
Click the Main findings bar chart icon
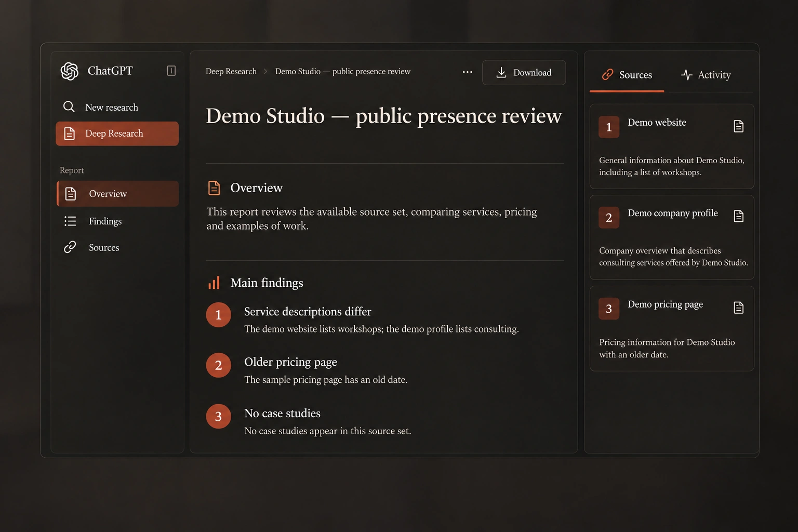click(x=214, y=283)
